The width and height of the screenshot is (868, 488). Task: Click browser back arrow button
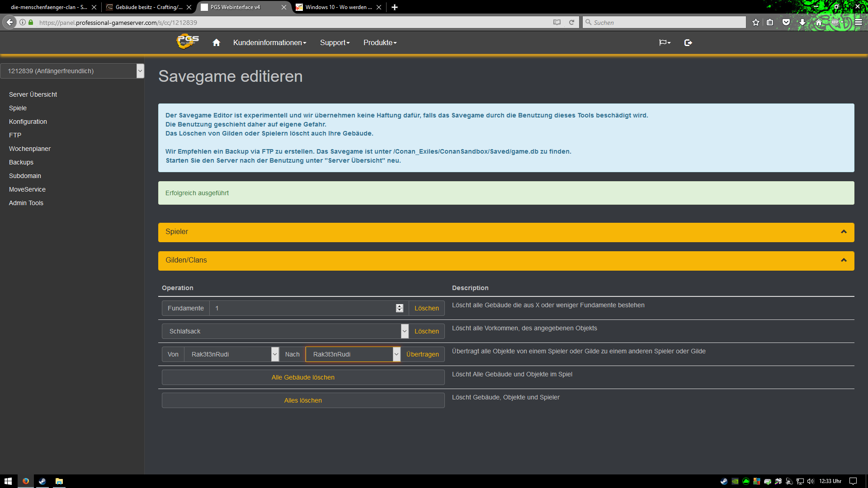(x=9, y=22)
